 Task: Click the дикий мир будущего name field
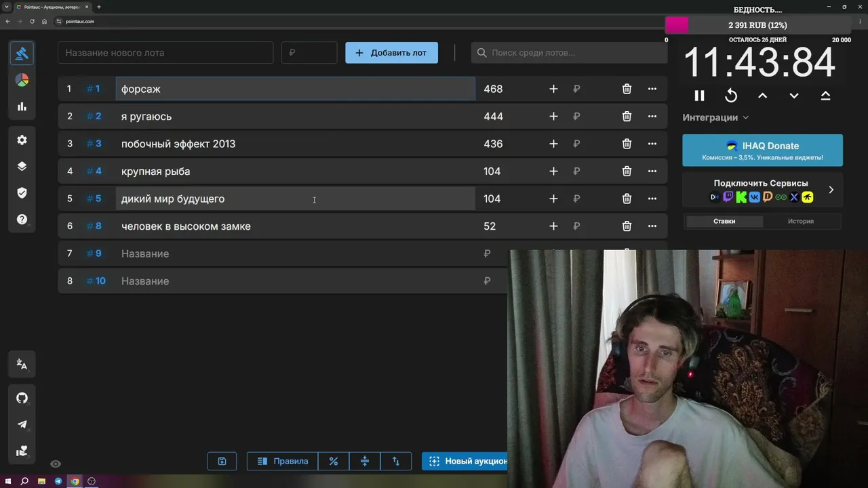click(x=296, y=199)
